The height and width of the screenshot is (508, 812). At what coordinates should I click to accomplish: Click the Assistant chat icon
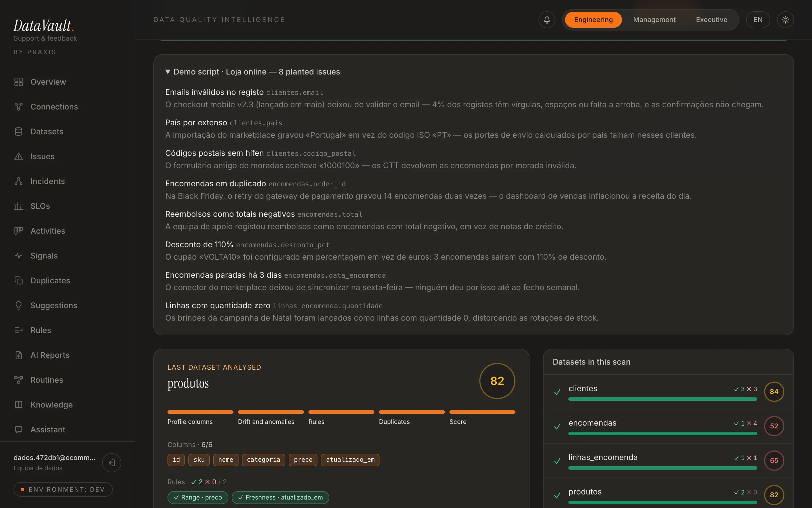[18, 430]
